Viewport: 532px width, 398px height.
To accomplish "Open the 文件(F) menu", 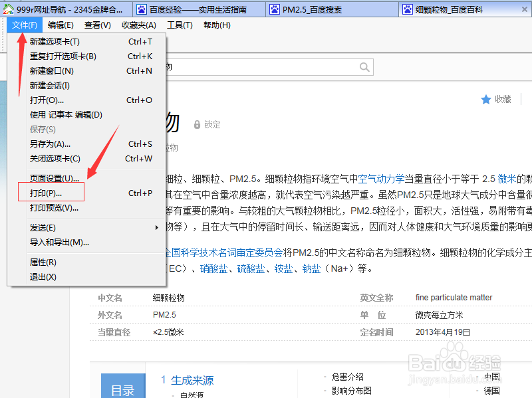I will click(25, 25).
